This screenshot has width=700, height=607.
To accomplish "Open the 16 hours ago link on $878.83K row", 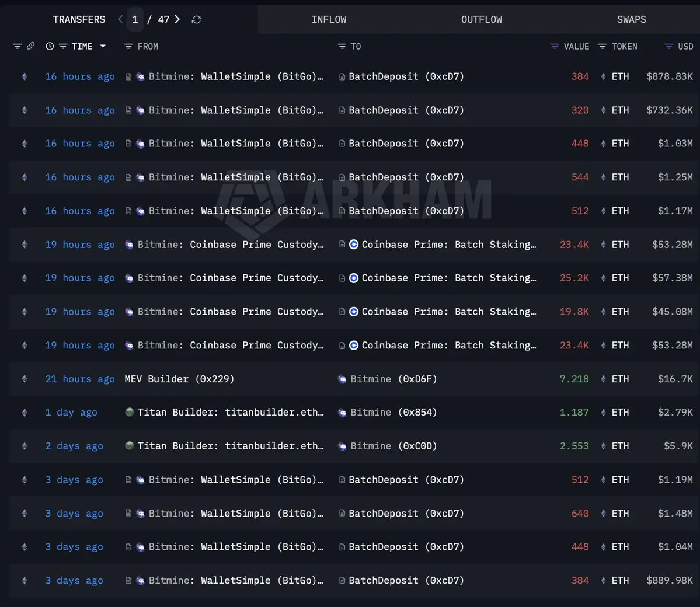I will click(80, 77).
